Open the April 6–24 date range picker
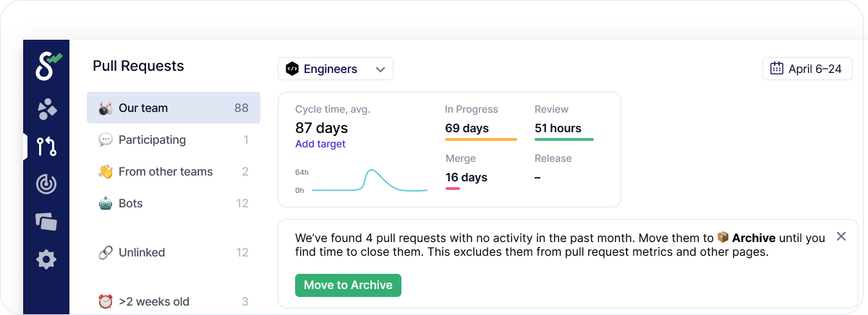 point(807,69)
